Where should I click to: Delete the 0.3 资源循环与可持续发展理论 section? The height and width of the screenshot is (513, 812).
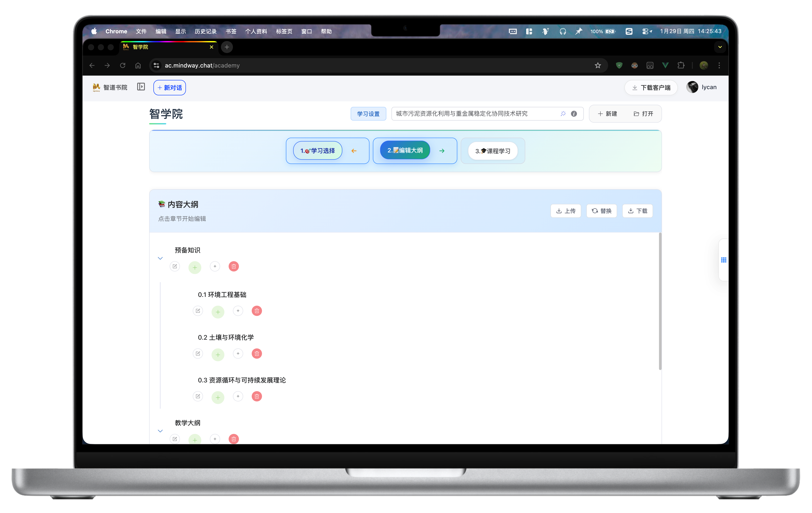pos(257,396)
